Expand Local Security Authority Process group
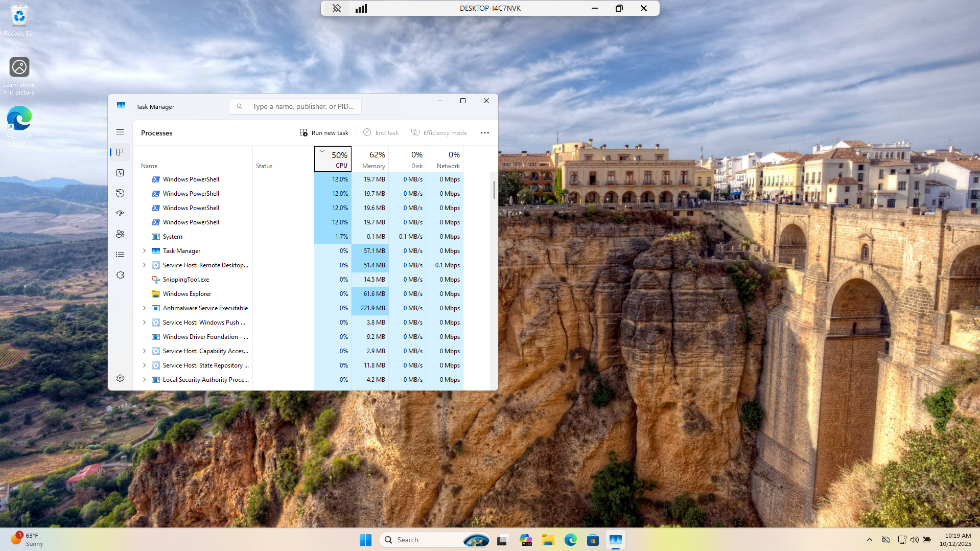Image resolution: width=980 pixels, height=551 pixels. 144,380
